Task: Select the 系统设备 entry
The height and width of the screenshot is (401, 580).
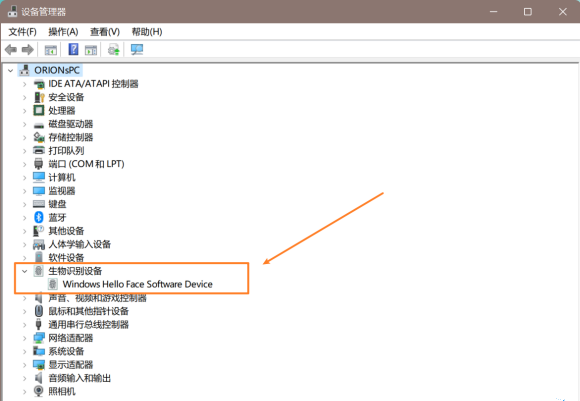Action: 66,351
